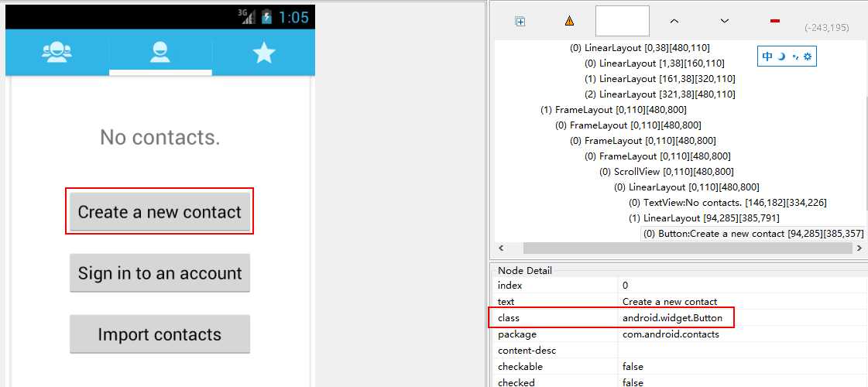
Task: Click the 3G signal icon in status bar
Action: pos(246,16)
